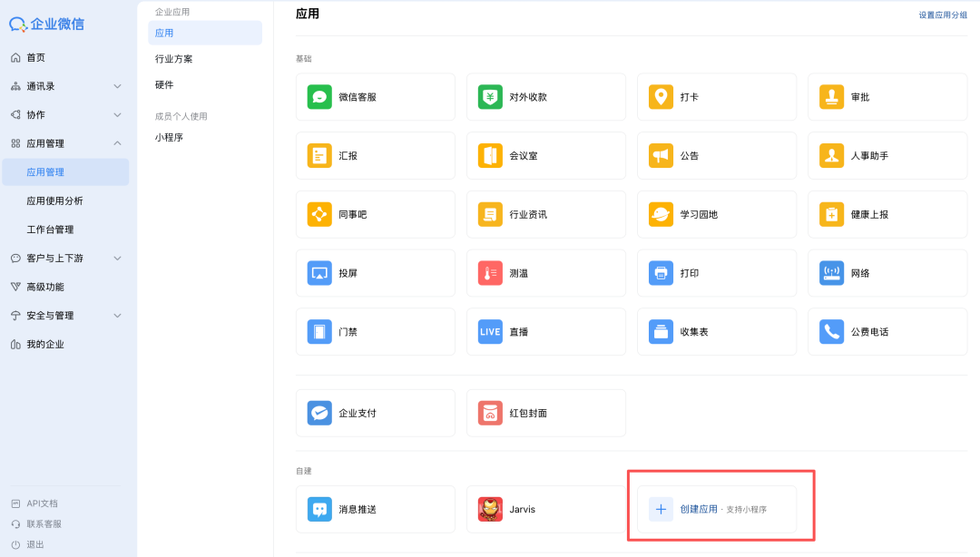The width and height of the screenshot is (980, 557).
Task: Expand the 客户与上下游 chevron
Action: click(117, 259)
